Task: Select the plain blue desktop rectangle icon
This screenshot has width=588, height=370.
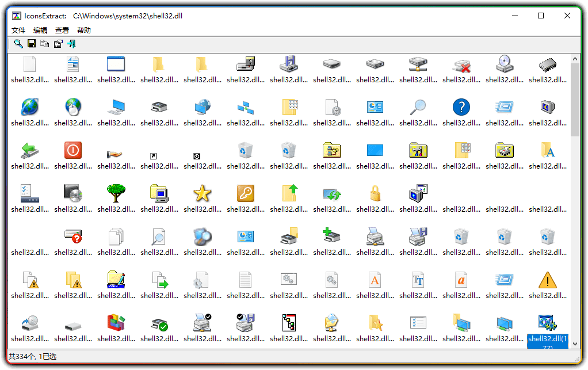Action: 375,150
